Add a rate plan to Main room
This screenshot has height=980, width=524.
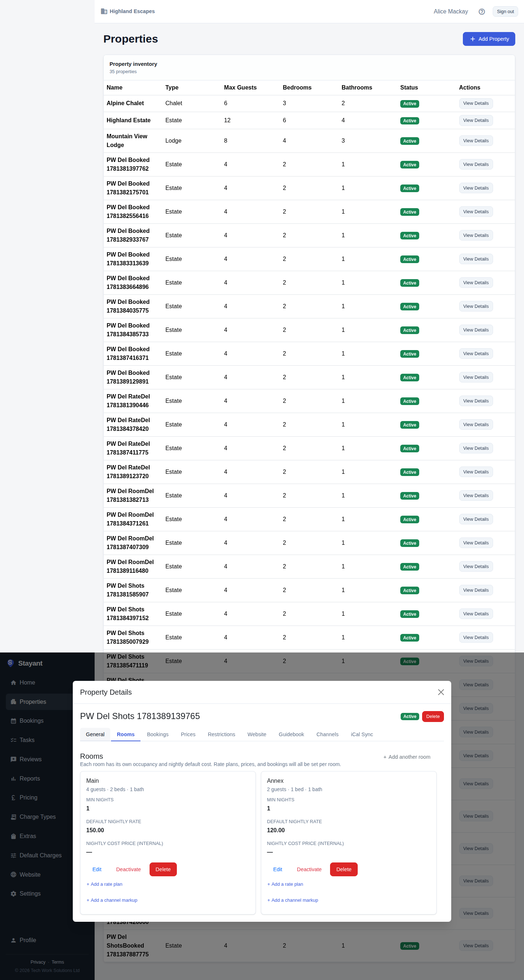click(x=104, y=884)
